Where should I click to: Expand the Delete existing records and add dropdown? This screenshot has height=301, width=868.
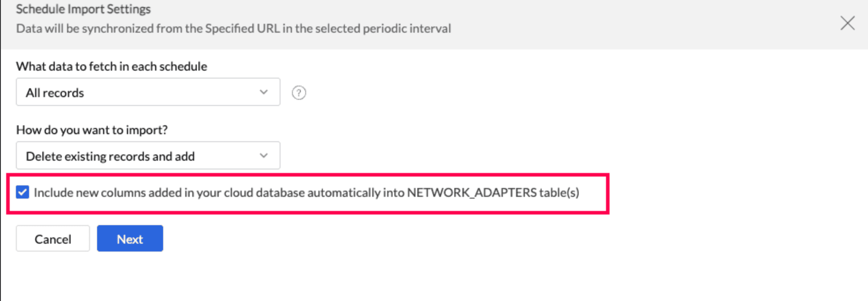[x=148, y=155]
